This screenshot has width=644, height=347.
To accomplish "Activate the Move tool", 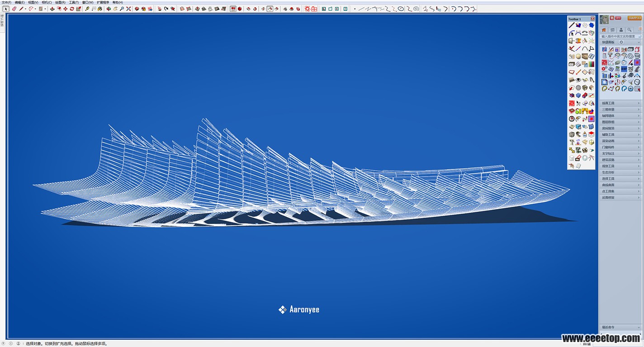I will coord(65,9).
